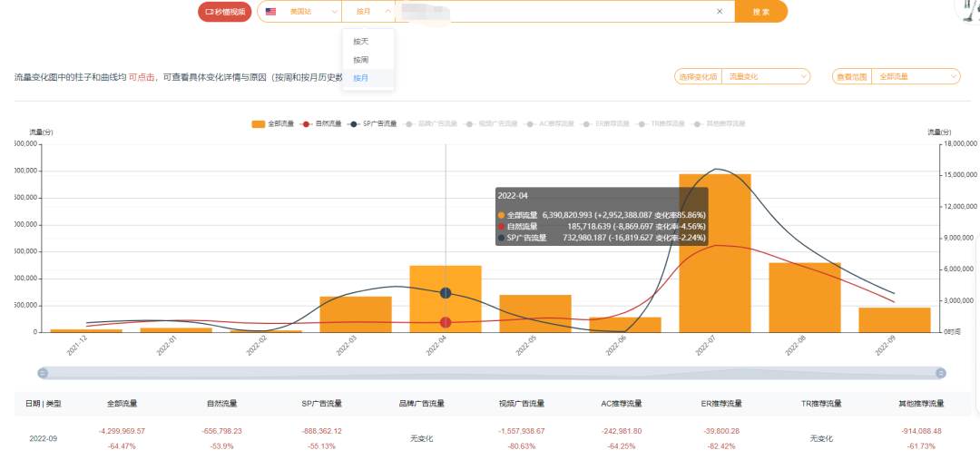Toggle 全部流量 legend series
Image resolution: width=980 pixels, height=460 pixels.
click(273, 123)
